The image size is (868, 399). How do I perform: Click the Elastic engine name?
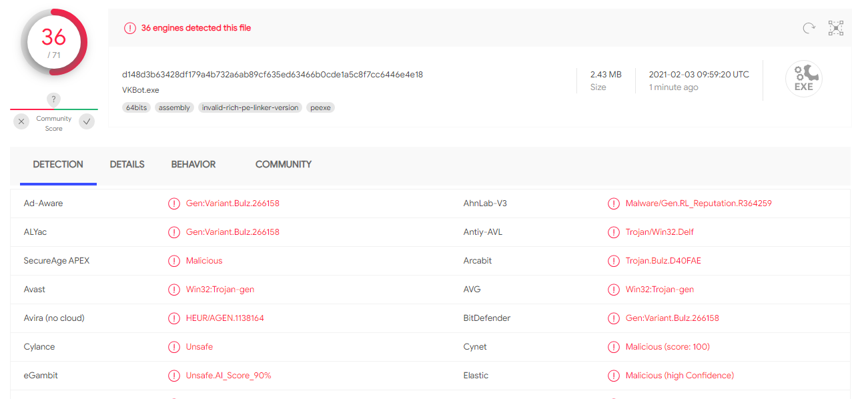[476, 376]
